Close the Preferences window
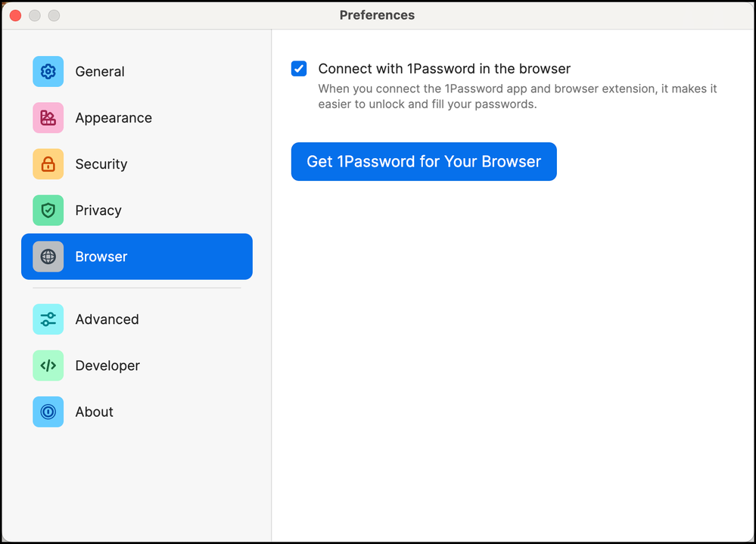Image resolution: width=756 pixels, height=544 pixels. (x=15, y=15)
